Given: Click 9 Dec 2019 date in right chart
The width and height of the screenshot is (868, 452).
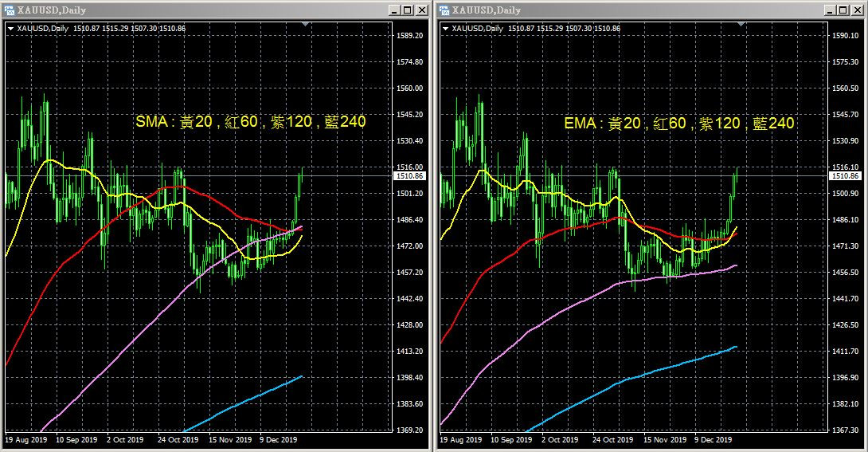Looking at the screenshot, I should (x=713, y=440).
